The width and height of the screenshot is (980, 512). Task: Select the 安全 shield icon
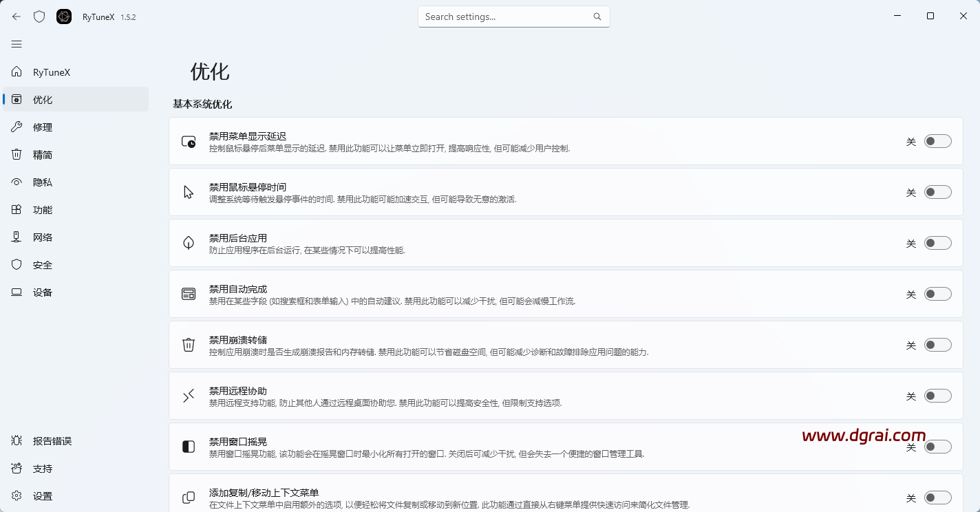click(x=17, y=264)
